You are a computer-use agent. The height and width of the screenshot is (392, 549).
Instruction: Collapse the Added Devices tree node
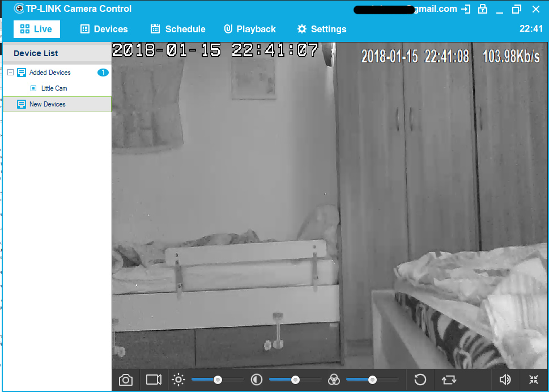[x=10, y=73]
